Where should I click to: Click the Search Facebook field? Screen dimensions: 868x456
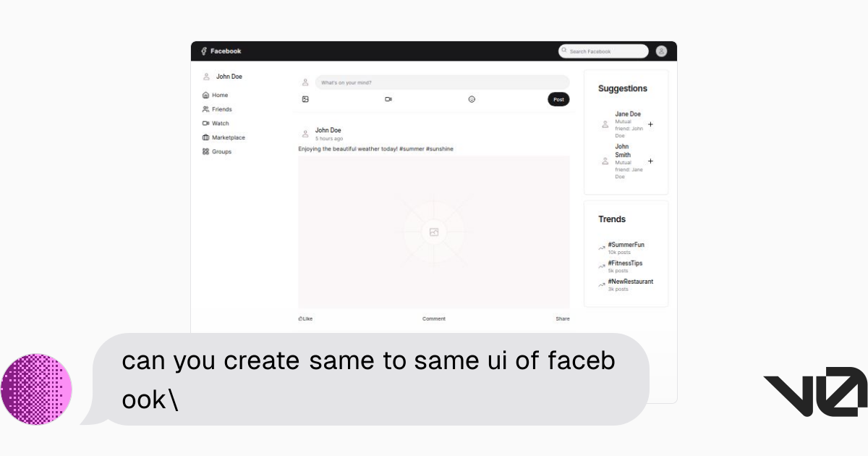coord(603,51)
